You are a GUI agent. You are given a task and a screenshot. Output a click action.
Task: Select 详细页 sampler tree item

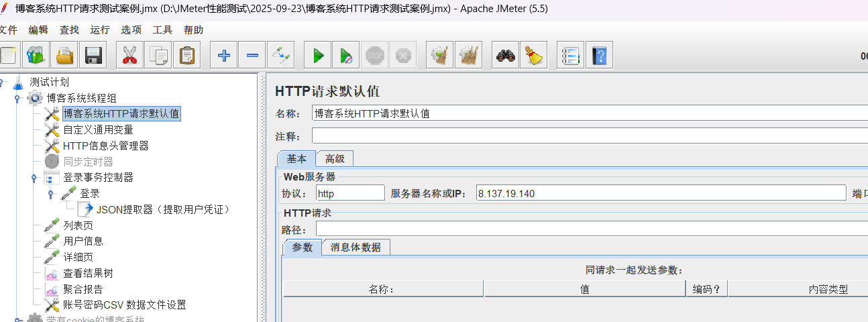(x=78, y=257)
